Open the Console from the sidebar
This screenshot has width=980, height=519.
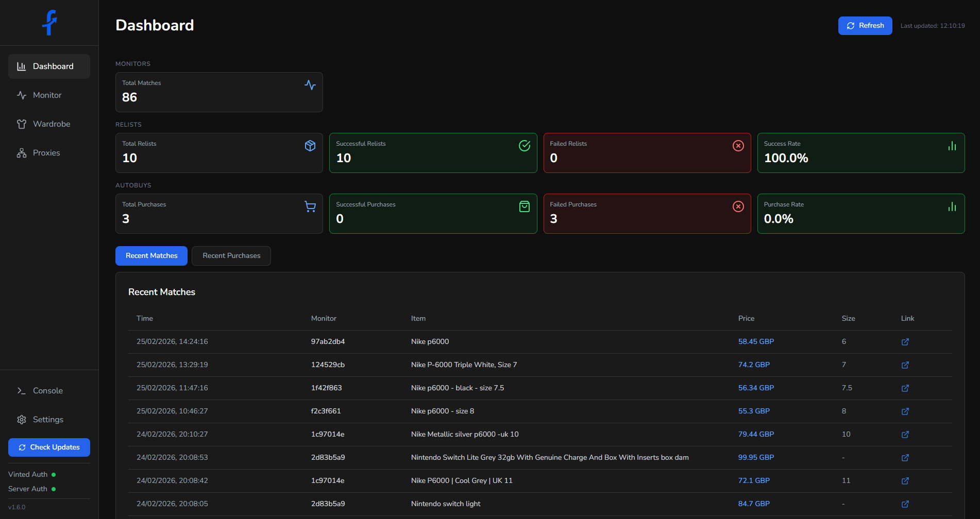point(47,390)
